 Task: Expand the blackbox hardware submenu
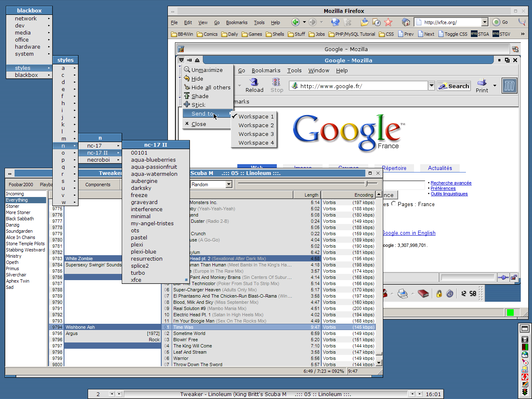pyautogui.click(x=29, y=47)
